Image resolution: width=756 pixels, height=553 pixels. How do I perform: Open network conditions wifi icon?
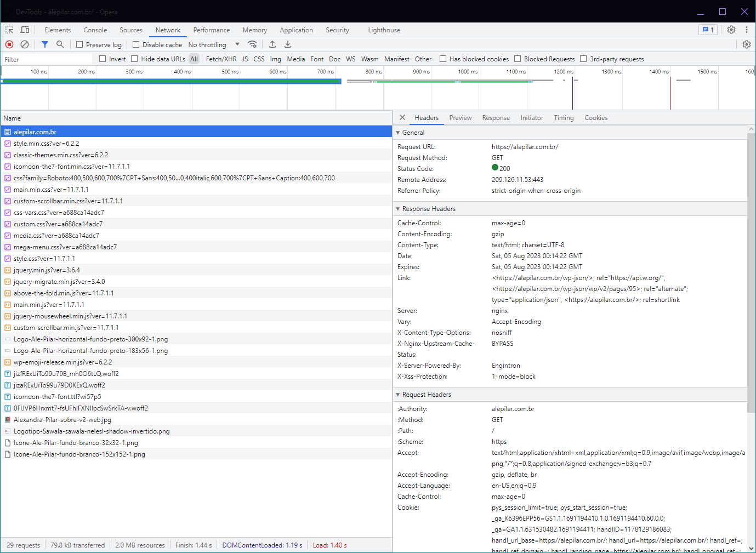(252, 44)
